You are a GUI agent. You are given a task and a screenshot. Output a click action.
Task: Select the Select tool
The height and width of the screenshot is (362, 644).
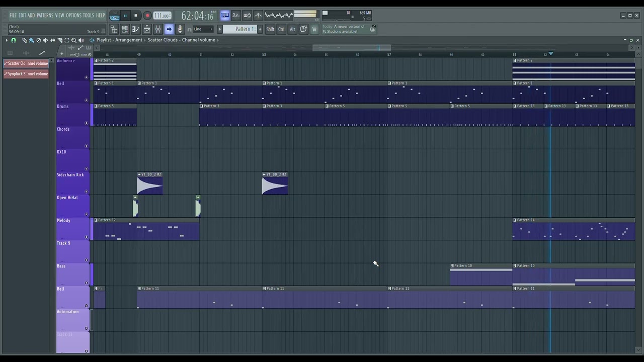coord(67,40)
